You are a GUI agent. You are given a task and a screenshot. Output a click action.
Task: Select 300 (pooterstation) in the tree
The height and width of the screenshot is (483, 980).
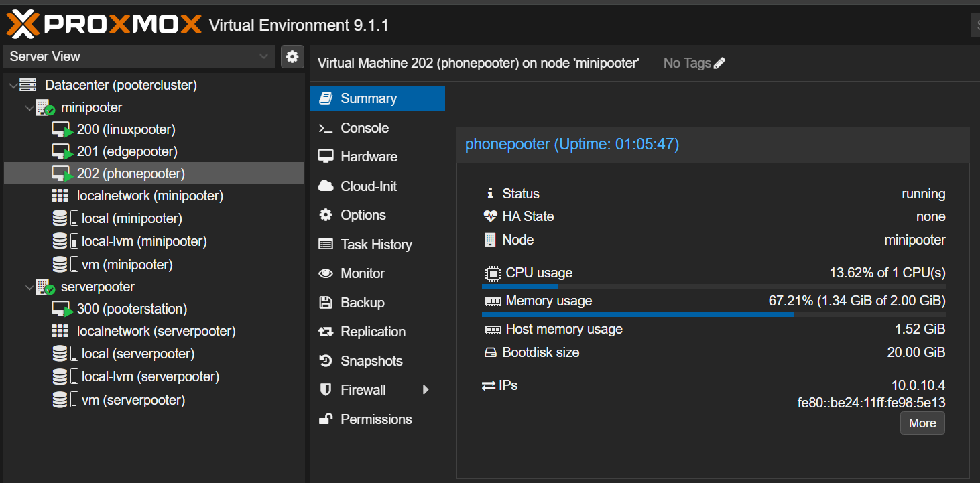[x=154, y=309]
